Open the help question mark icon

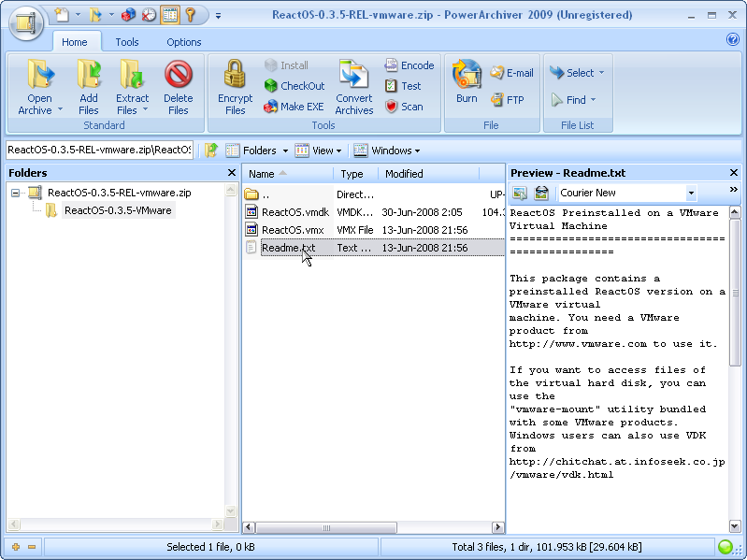point(733,39)
